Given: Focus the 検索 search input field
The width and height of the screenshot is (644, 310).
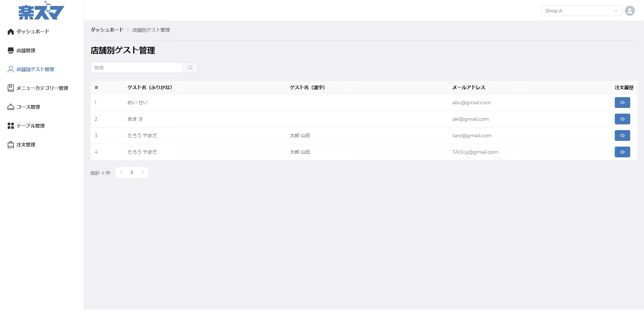Looking at the screenshot, I should (x=136, y=68).
